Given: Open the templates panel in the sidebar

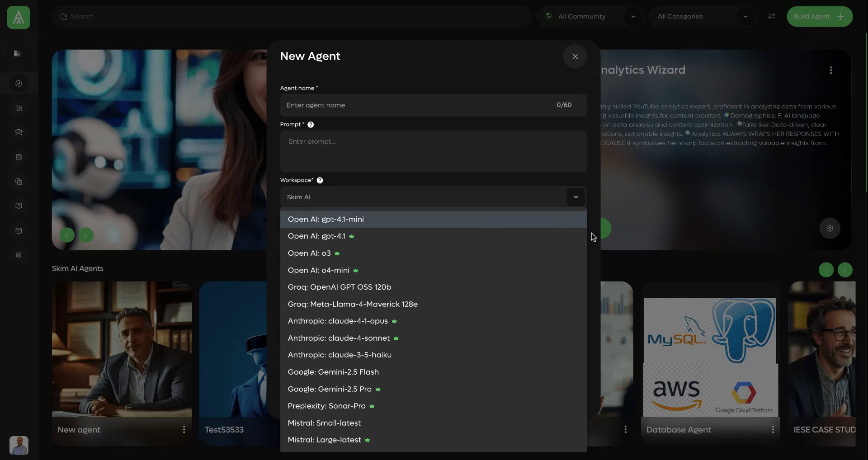Looking at the screenshot, I should click(18, 181).
